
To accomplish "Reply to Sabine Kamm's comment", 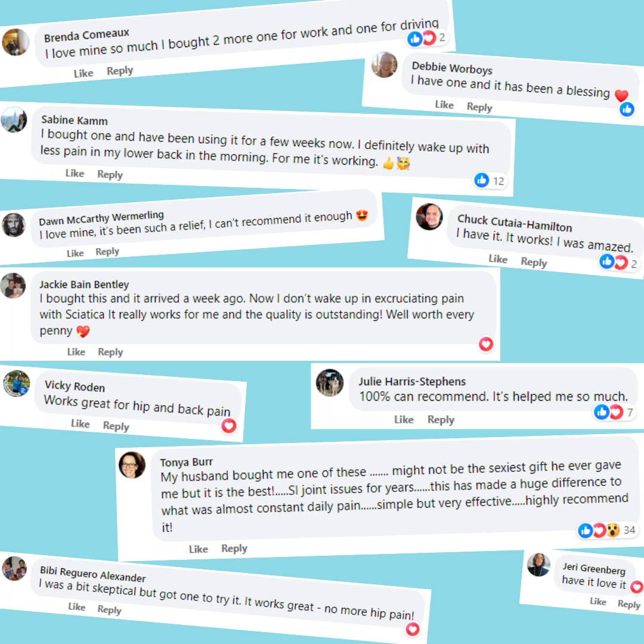I will [110, 174].
